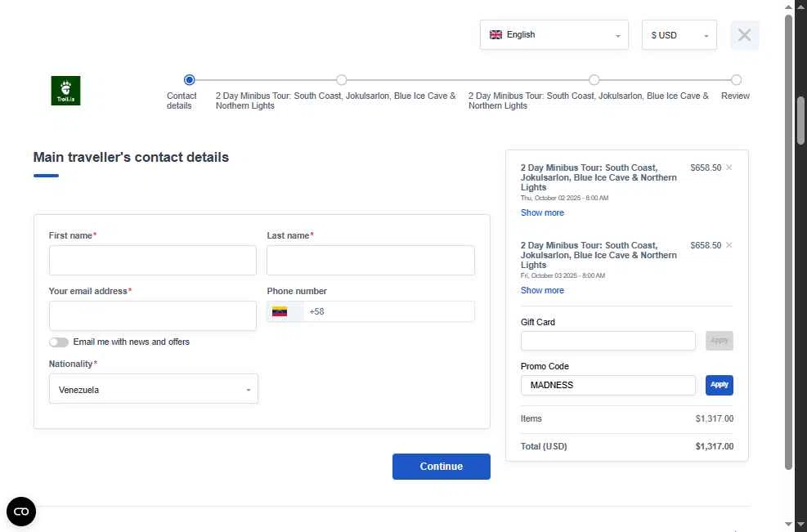This screenshot has width=807, height=532.
Task: Click the Total (USD) $1,317.00 amount
Action: pos(715,446)
